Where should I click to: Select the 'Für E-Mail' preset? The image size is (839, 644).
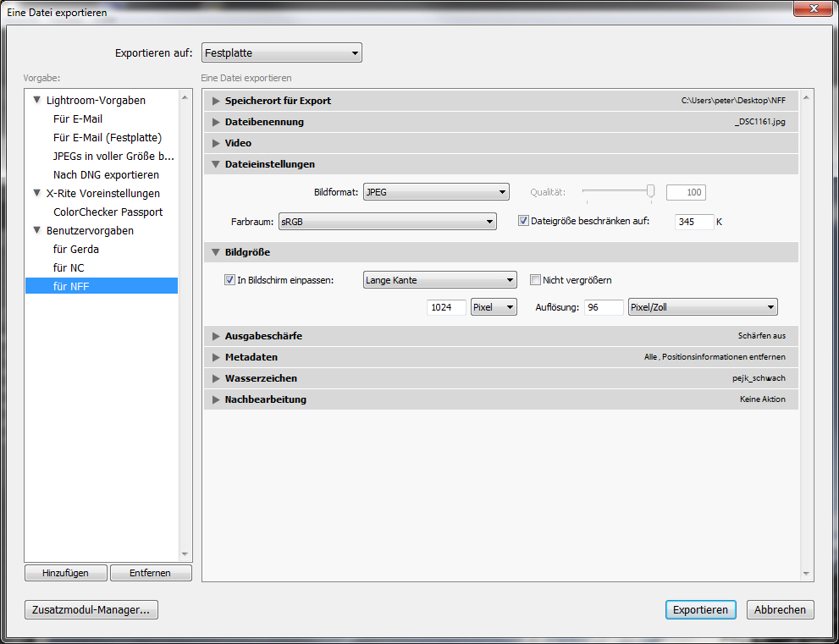[x=78, y=118]
